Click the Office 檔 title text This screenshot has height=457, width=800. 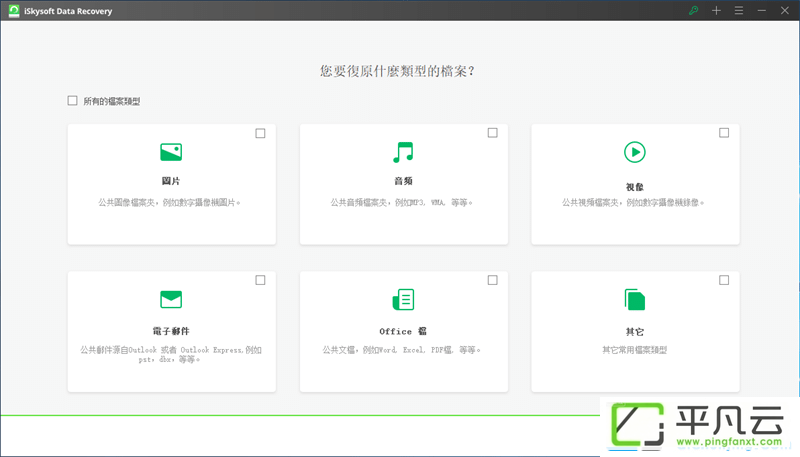pyautogui.click(x=403, y=332)
